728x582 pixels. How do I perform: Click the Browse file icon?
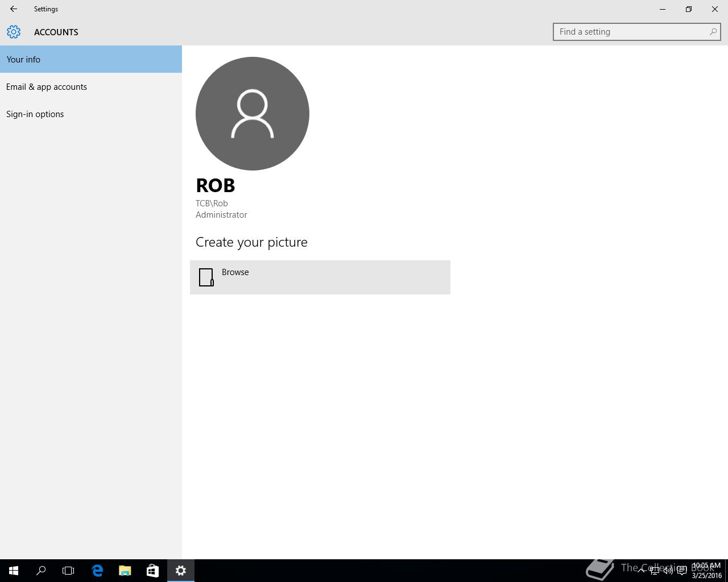[206, 277]
